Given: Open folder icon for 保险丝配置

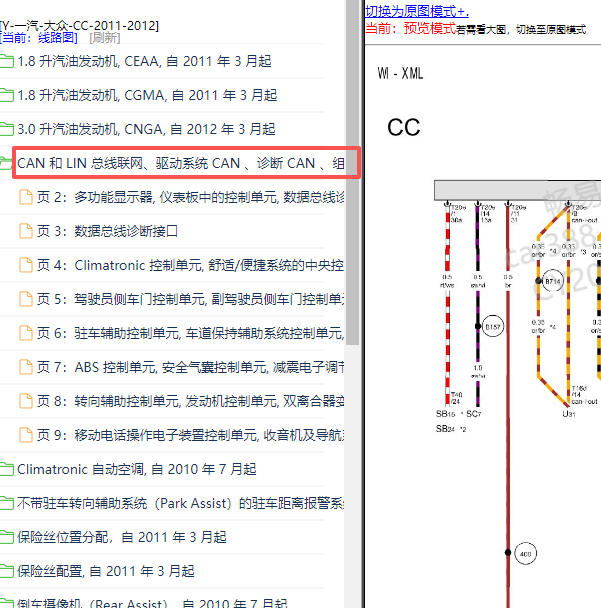Looking at the screenshot, I should coord(7,571).
